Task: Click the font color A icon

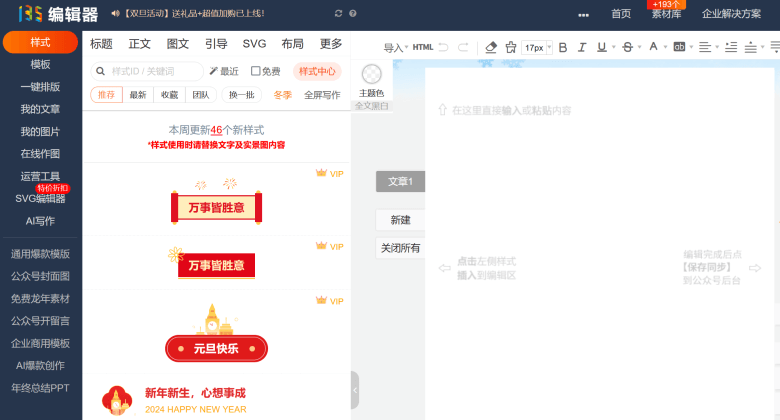Action: click(x=653, y=46)
